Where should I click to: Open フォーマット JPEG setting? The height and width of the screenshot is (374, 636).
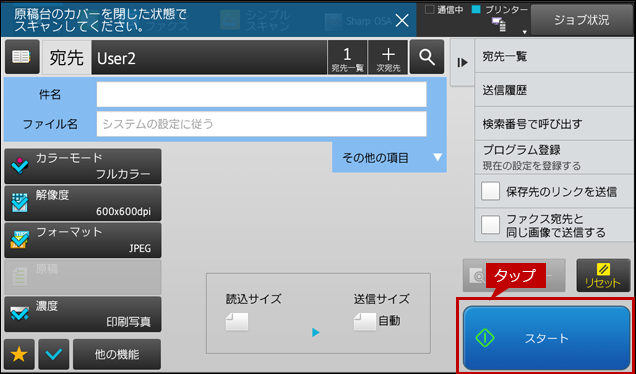coord(83,240)
